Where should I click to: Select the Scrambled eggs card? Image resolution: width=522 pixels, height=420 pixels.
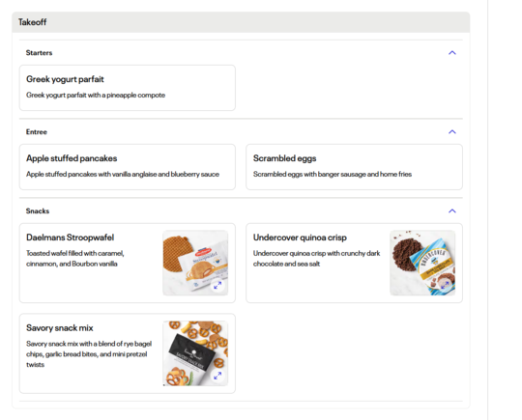pyautogui.click(x=354, y=167)
